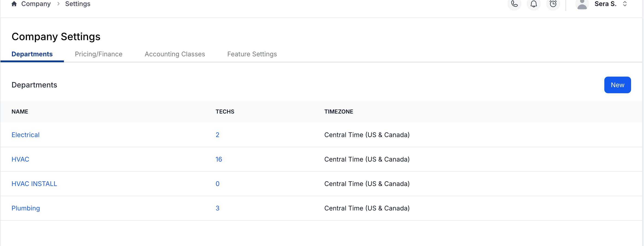Screen dimensions: 644x246
Task: View the 0 techs in HVAC INSTALL
Action: pos(218,184)
